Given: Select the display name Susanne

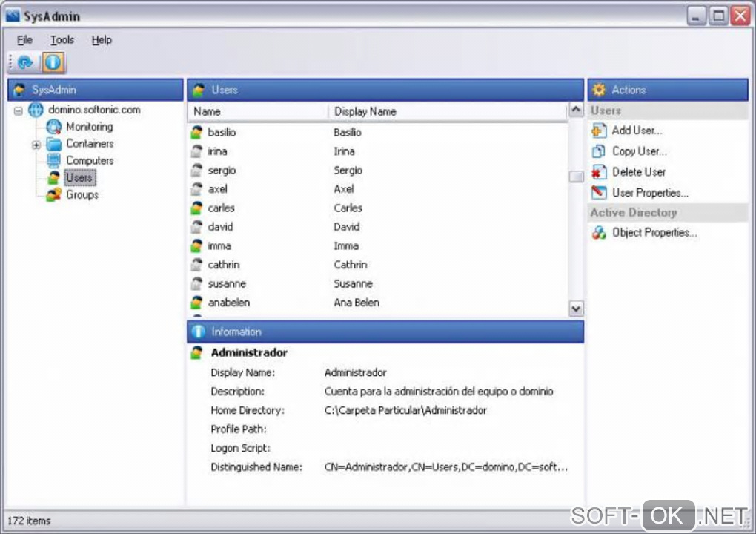Looking at the screenshot, I should click(x=353, y=283).
